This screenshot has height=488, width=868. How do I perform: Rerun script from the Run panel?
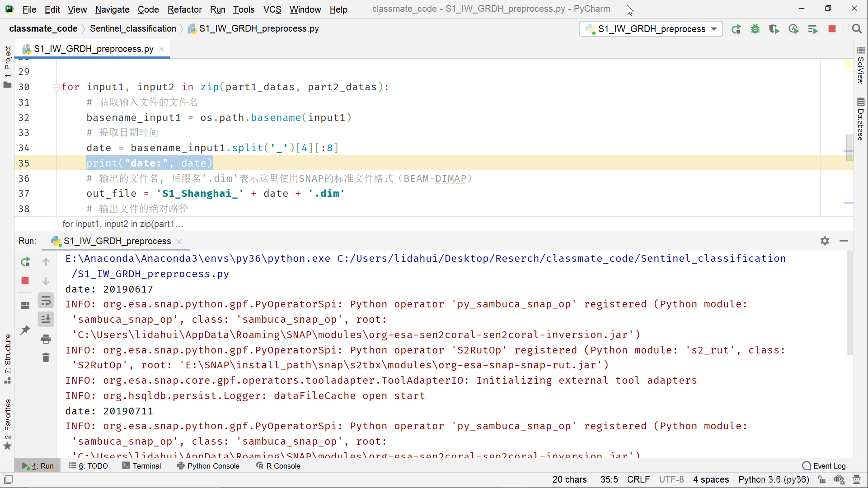pyautogui.click(x=25, y=262)
